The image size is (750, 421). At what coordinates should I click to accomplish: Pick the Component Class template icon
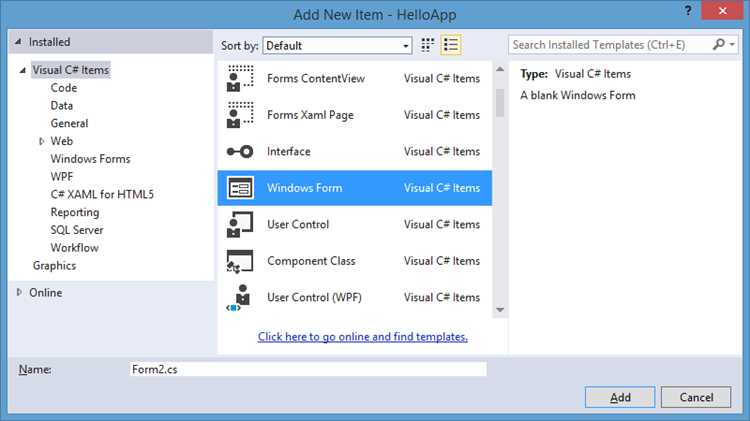point(240,261)
